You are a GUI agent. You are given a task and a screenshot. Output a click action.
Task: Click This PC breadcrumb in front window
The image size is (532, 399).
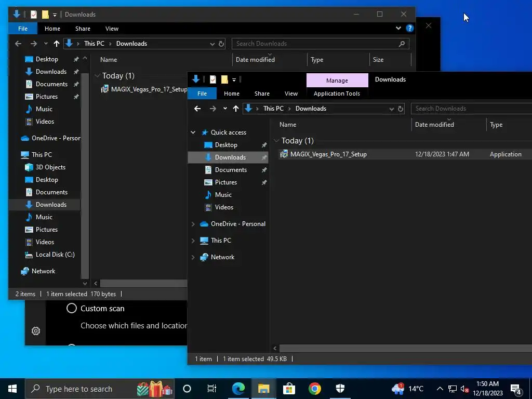[273, 109]
